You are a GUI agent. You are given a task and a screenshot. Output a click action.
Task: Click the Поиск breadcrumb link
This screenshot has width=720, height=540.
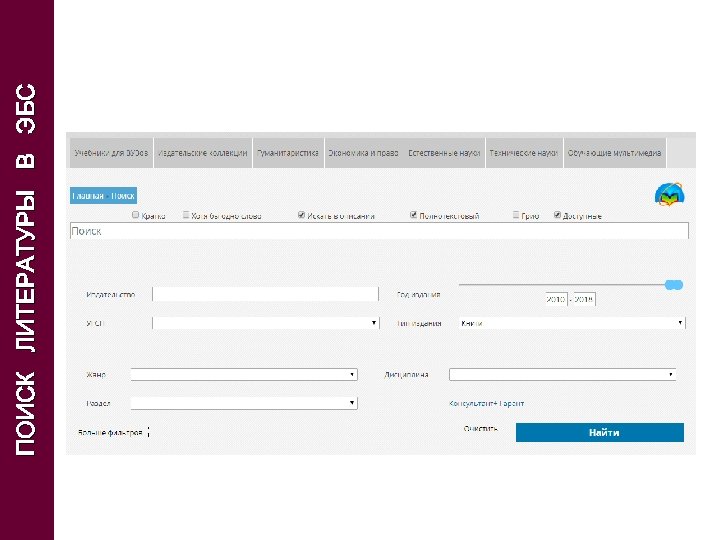click(123, 196)
